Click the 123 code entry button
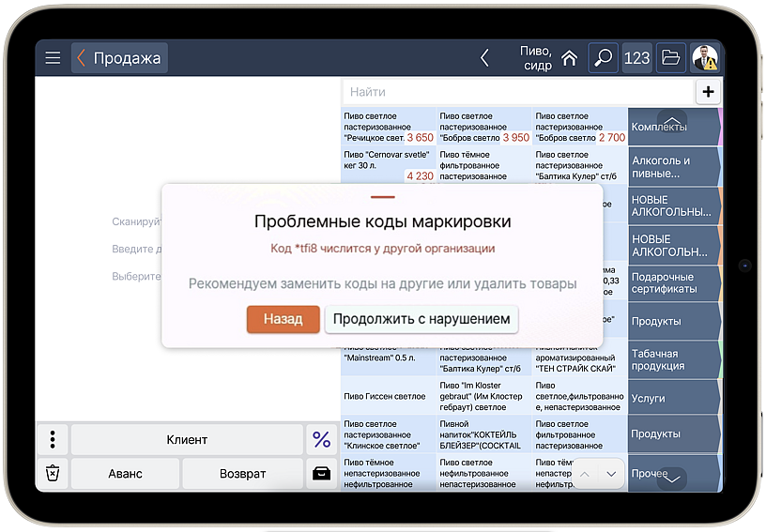The height and width of the screenshot is (532, 766). (636, 58)
